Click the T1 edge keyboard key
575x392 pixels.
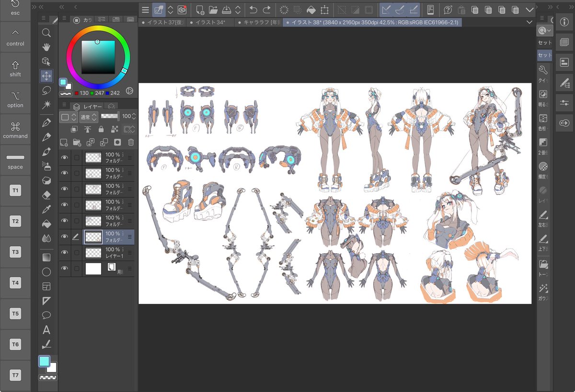15,190
